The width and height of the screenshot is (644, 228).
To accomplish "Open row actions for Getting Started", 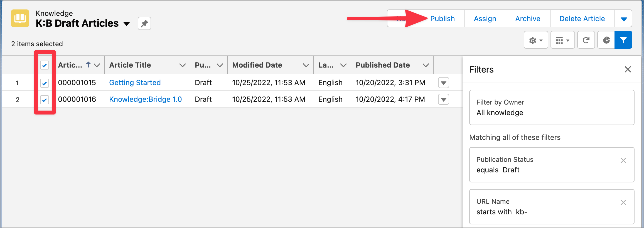I will click(443, 83).
